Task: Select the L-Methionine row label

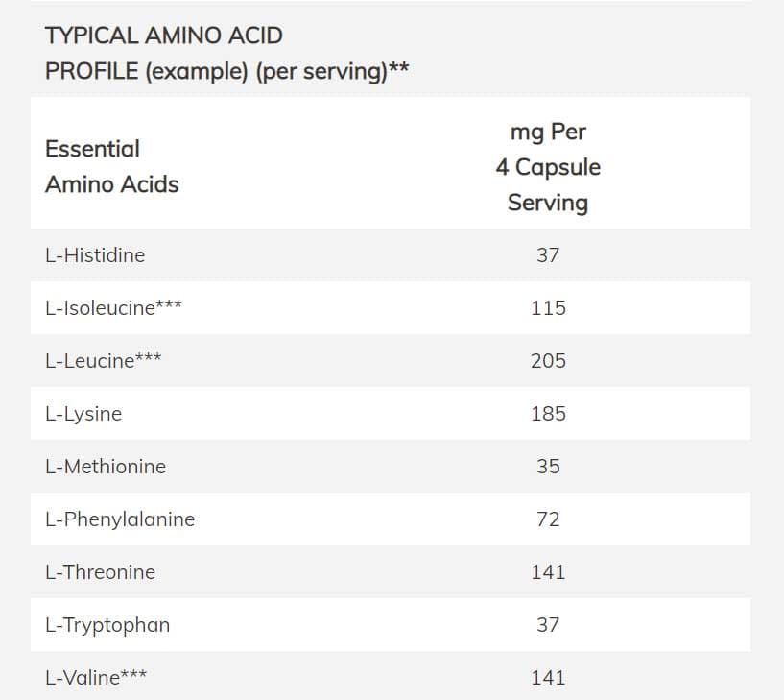Action: point(106,467)
